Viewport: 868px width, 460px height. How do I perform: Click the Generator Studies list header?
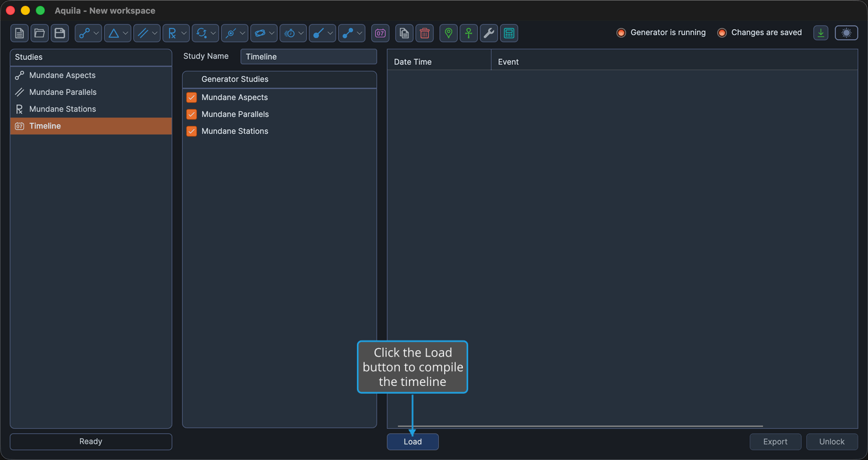click(x=280, y=79)
